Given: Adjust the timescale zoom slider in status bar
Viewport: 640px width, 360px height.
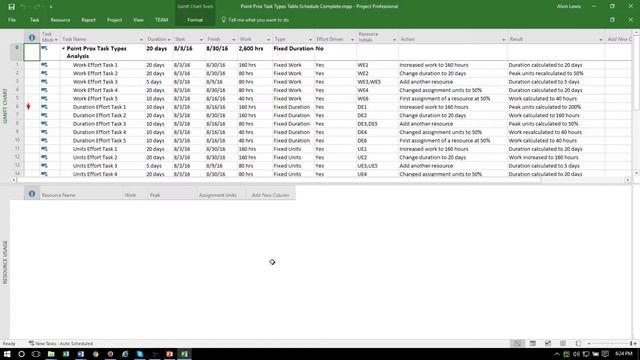Looking at the screenshot, I should click(611, 344).
